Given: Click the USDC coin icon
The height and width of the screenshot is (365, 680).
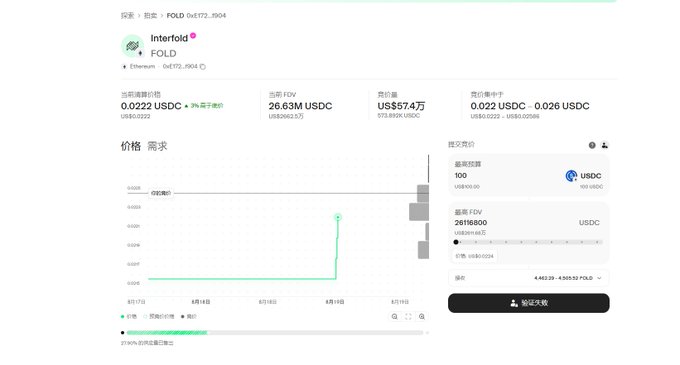Looking at the screenshot, I should tap(571, 176).
